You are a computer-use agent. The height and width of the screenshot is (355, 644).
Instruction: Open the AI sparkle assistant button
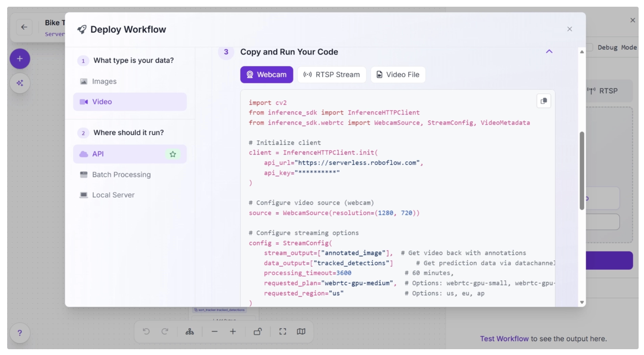click(x=20, y=83)
